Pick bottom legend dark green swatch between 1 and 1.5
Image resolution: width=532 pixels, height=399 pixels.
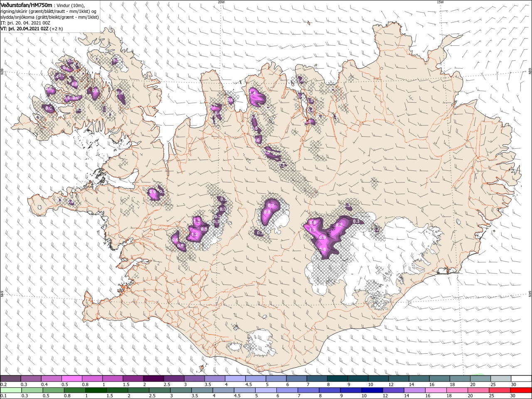[96, 390]
